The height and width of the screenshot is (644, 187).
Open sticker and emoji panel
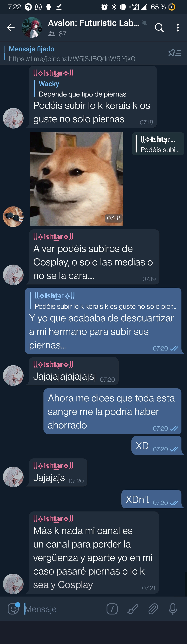coord(13,609)
